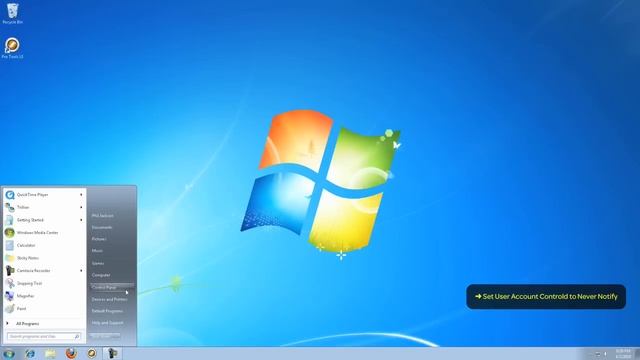Expand QuickTime Player jump list arrow
Screen dimensions: 640x360
81,195
